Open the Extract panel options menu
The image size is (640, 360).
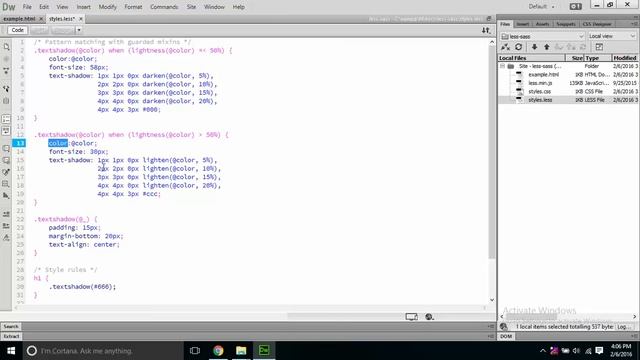click(x=491, y=336)
